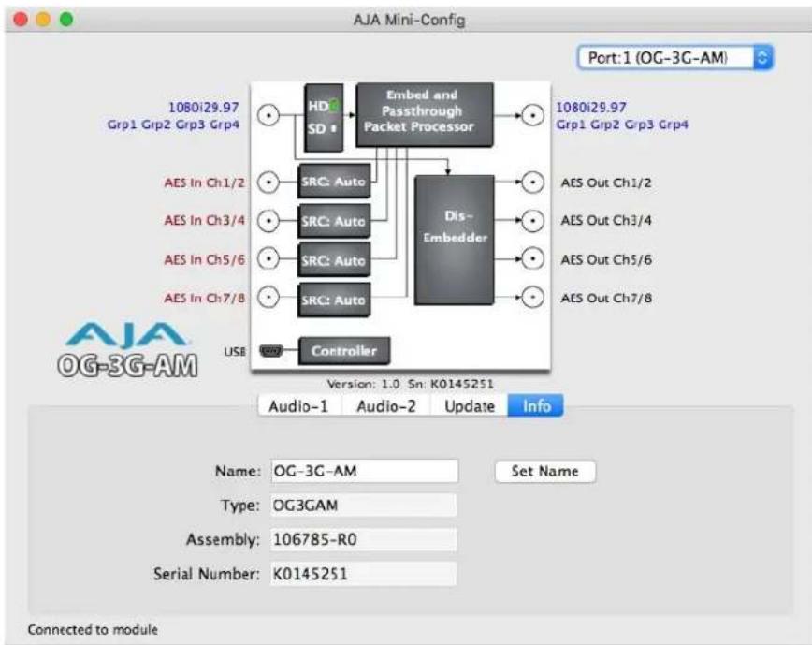
Task: Click the AES In Ch5/6 connector icon
Action: tap(268, 258)
